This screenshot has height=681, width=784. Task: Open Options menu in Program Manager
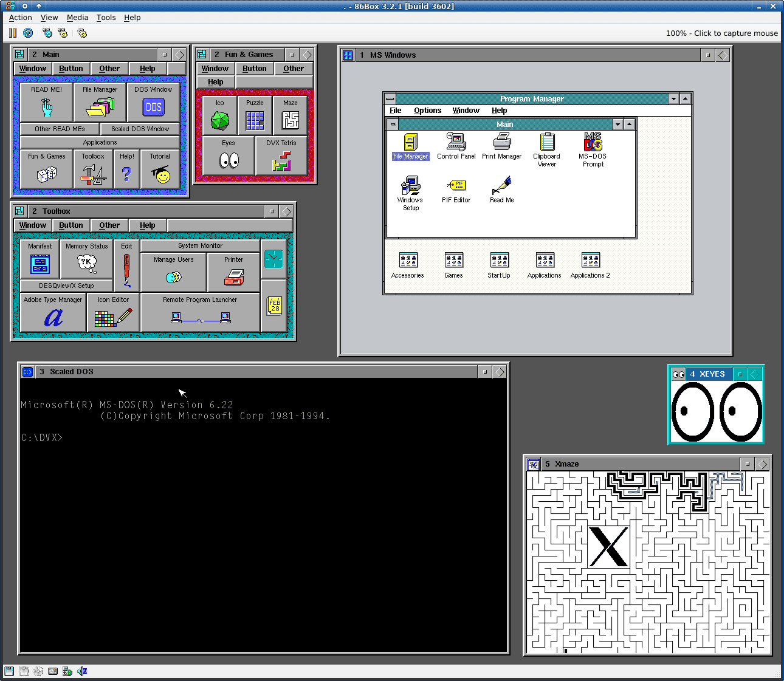click(427, 111)
